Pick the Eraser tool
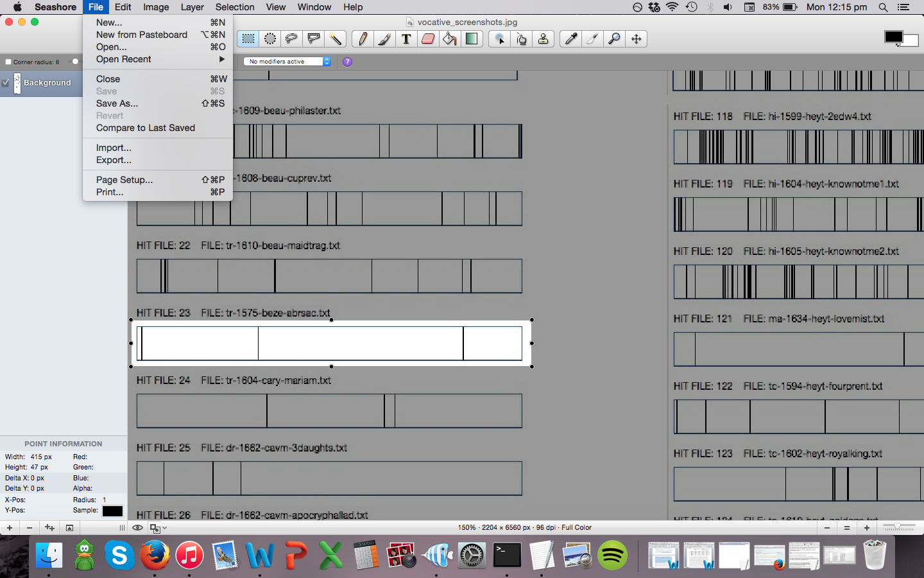This screenshot has height=578, width=924. coord(428,39)
